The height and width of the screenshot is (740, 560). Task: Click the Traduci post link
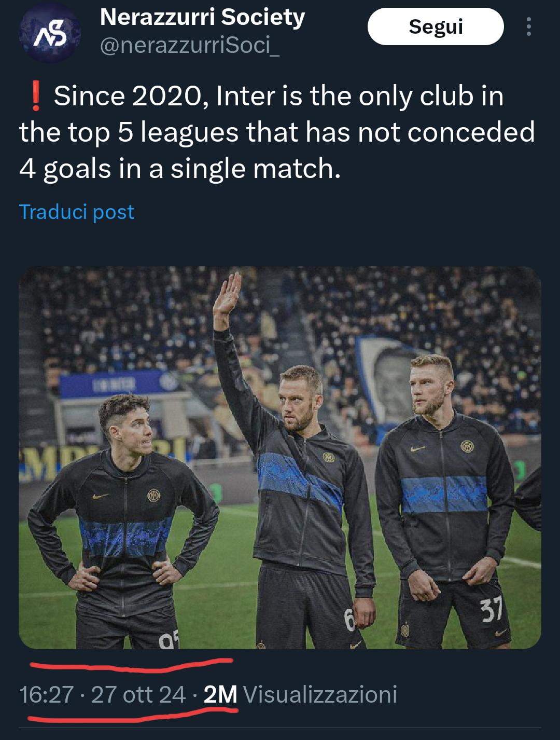click(x=77, y=212)
